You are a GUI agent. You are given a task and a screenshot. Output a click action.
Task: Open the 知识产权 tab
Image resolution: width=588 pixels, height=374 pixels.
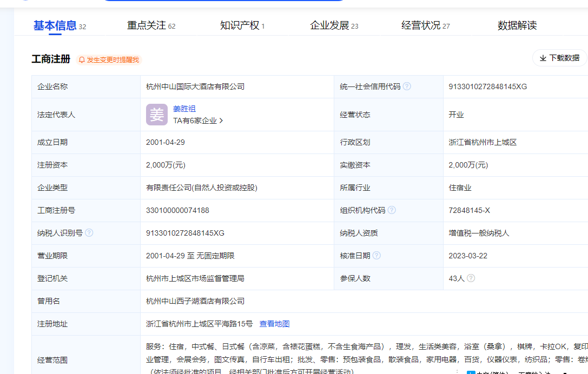coord(242,25)
